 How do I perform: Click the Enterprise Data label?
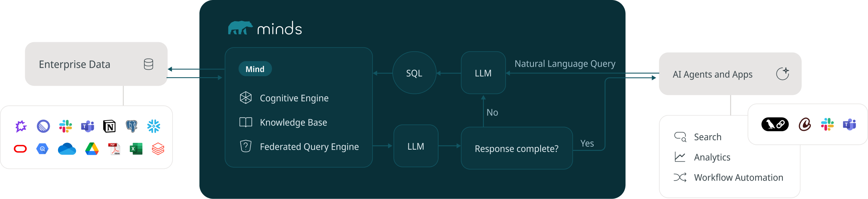click(x=75, y=64)
